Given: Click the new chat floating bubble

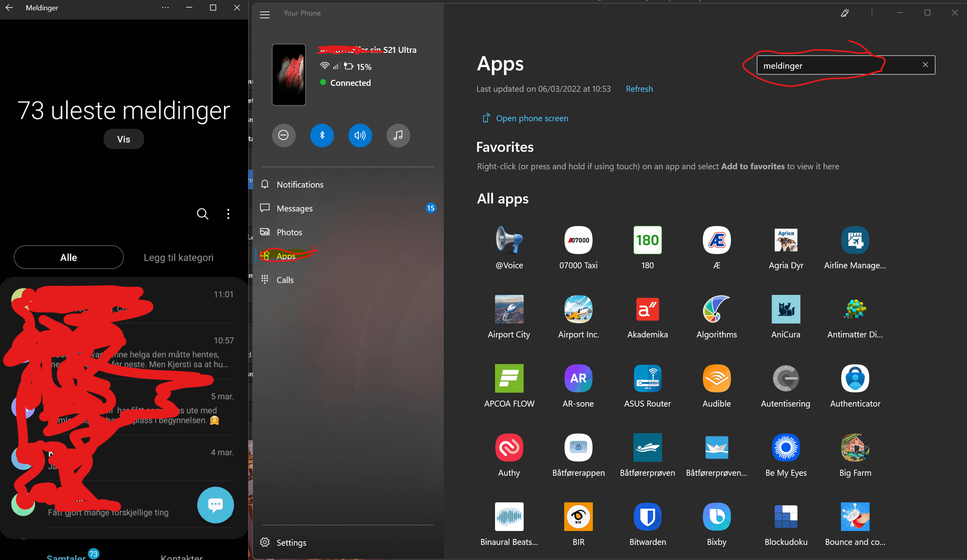Looking at the screenshot, I should pos(216,505).
